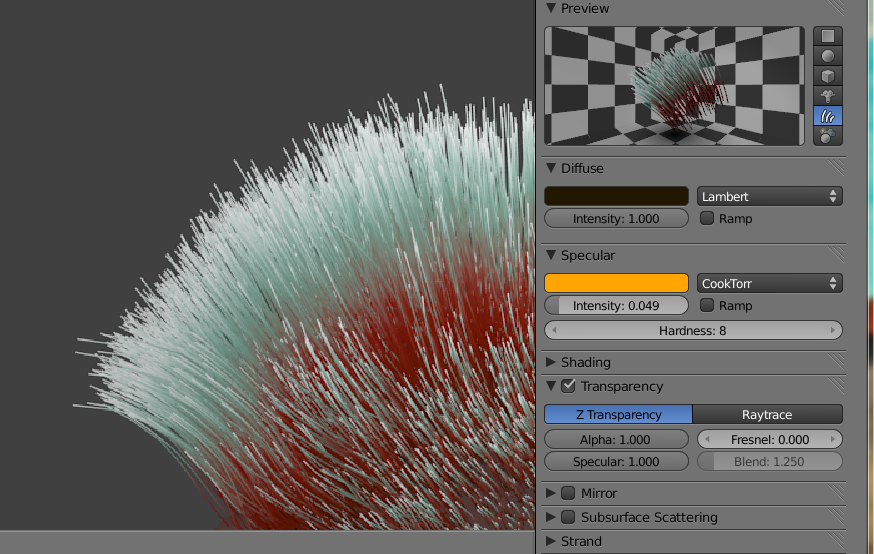Grab the Strand panel drag handle
The image size is (874, 554).
pos(836,540)
